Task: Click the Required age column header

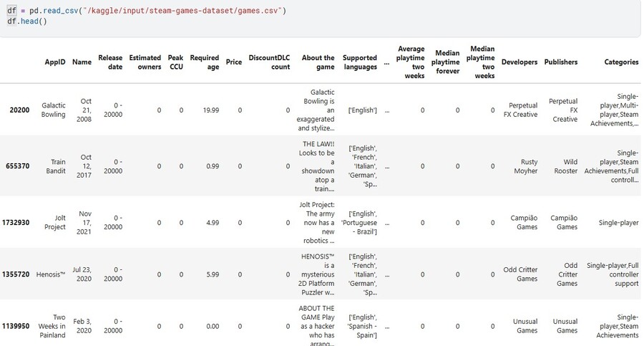Action: (204, 62)
